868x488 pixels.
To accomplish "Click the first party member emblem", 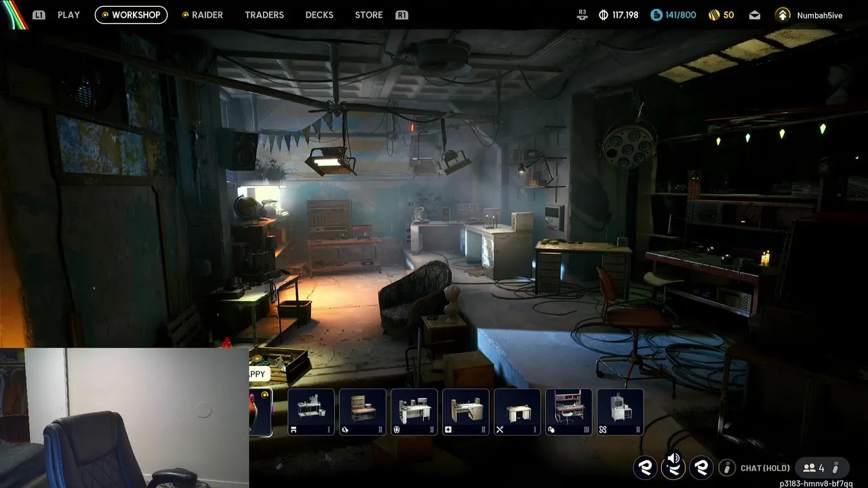I will pos(645,468).
